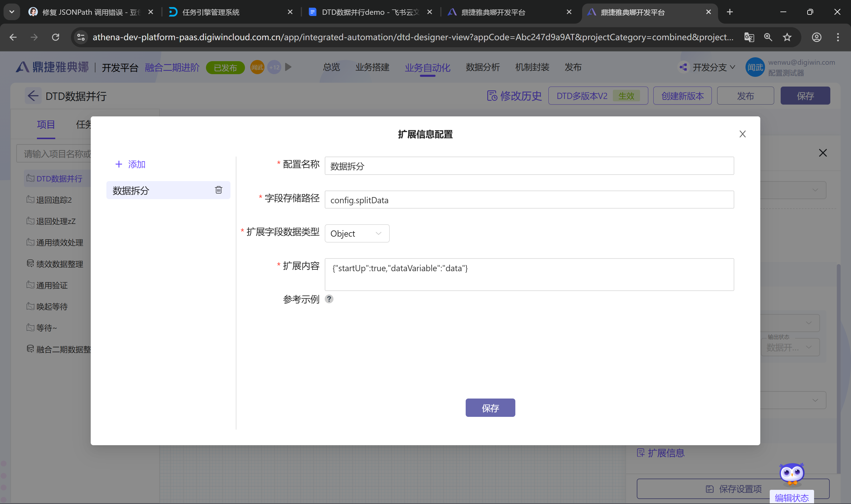
Task: Open the 参考示例 help question mark
Action: [329, 299]
